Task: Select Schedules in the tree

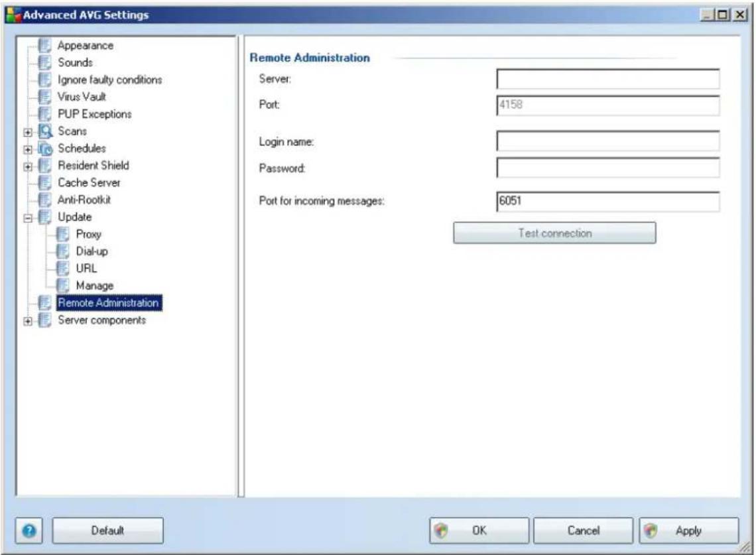Action: point(82,149)
